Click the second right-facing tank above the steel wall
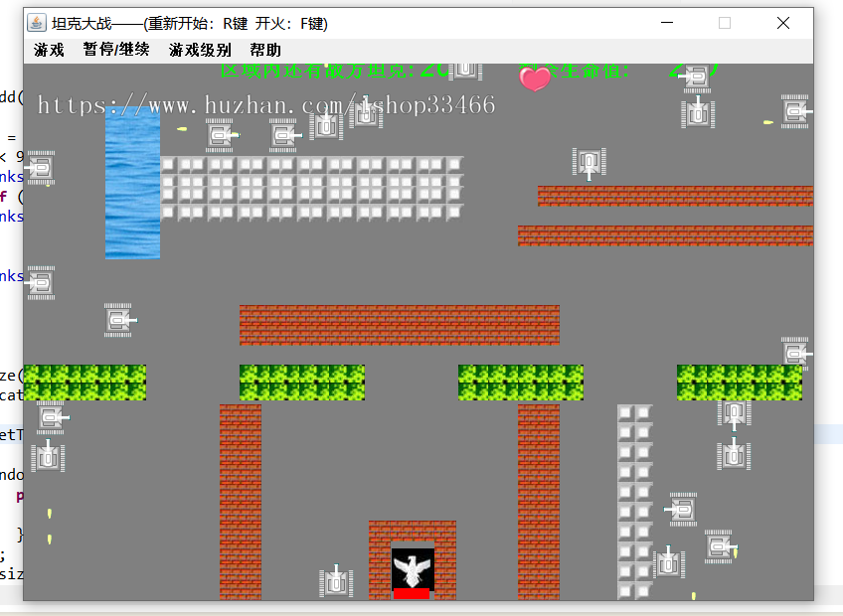 (284, 135)
